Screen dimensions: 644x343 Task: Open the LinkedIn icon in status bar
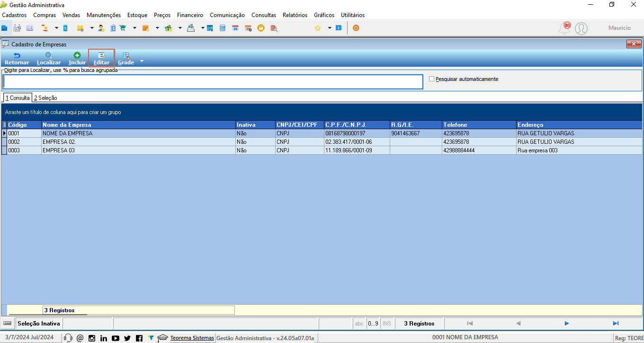[x=104, y=338]
